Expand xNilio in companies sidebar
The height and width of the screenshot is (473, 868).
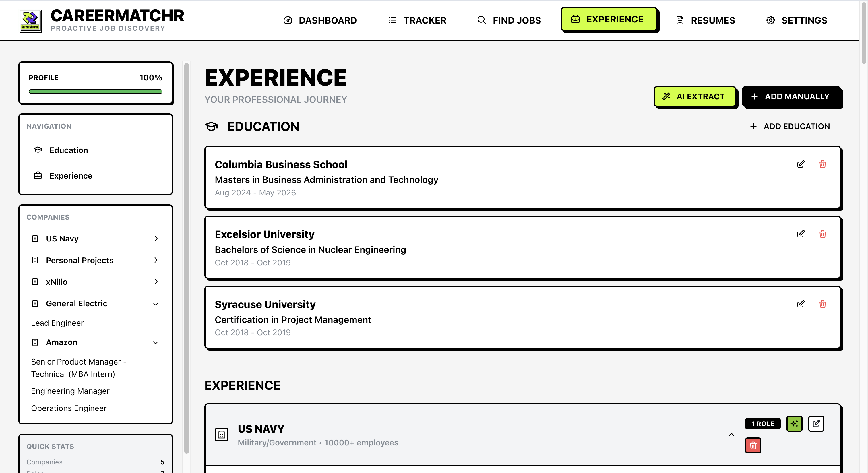tap(156, 282)
